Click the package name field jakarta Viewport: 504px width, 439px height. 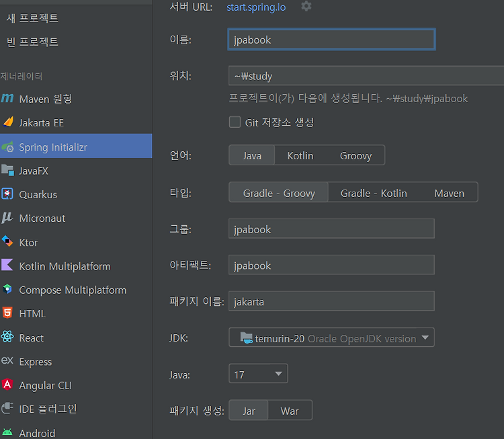[331, 301]
